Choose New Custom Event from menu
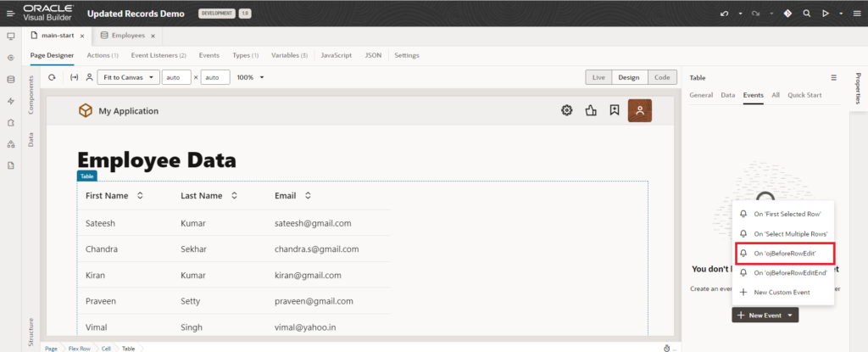Viewport: 868px width, 352px height. 781,292
